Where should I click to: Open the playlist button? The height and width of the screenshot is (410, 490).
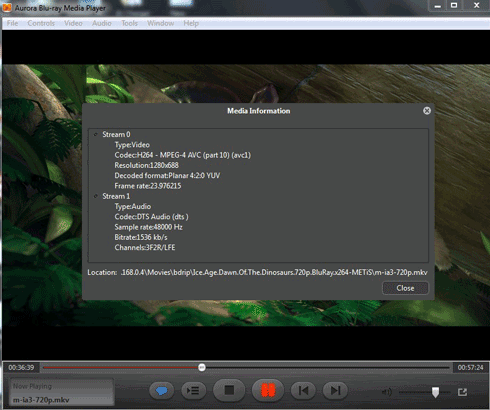[x=193, y=390]
